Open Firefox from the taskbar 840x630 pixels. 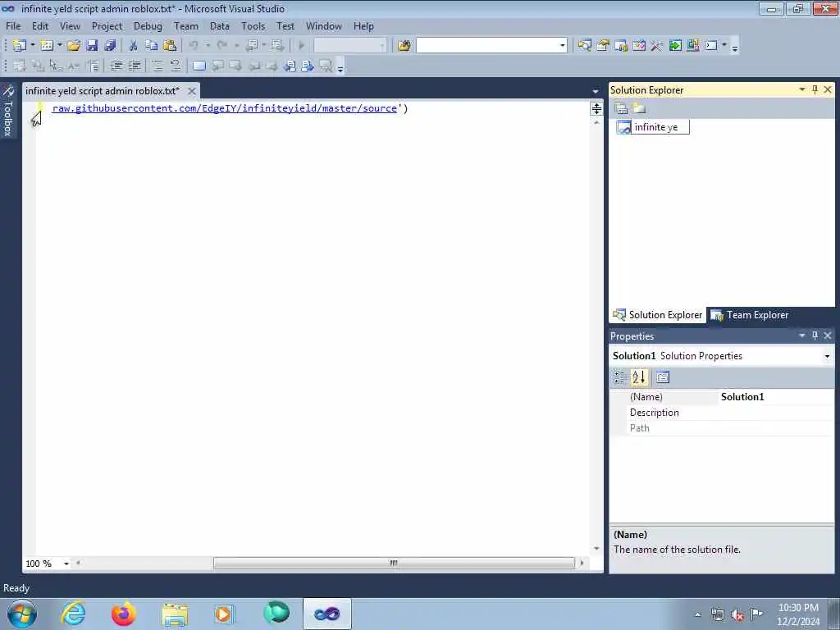pos(123,614)
